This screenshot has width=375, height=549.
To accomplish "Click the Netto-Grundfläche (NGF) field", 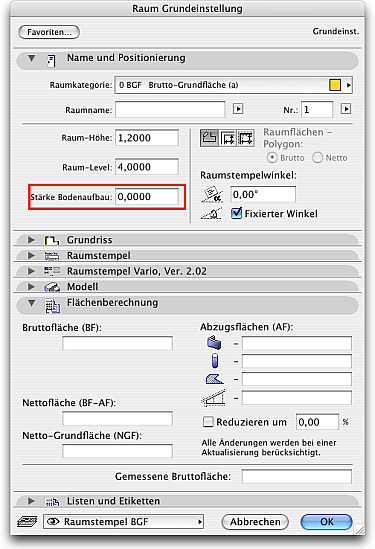I will pos(117,451).
